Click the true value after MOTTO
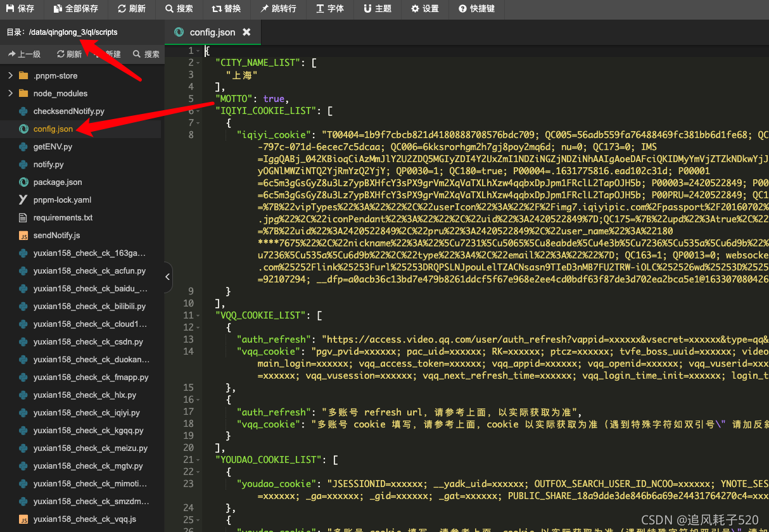The image size is (769, 532). click(x=274, y=99)
